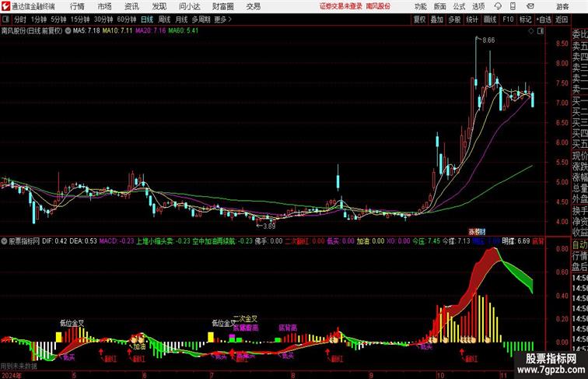Open the 发现 menu

pos(159,6)
